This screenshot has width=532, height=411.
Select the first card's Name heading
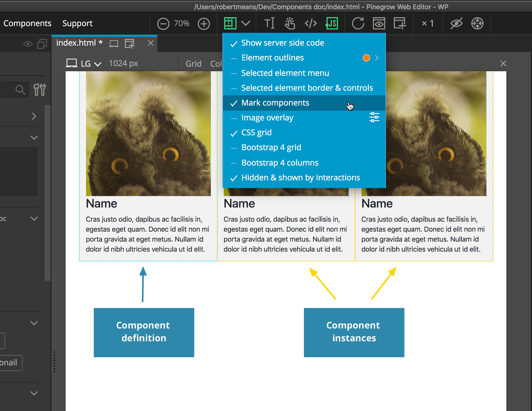click(101, 204)
